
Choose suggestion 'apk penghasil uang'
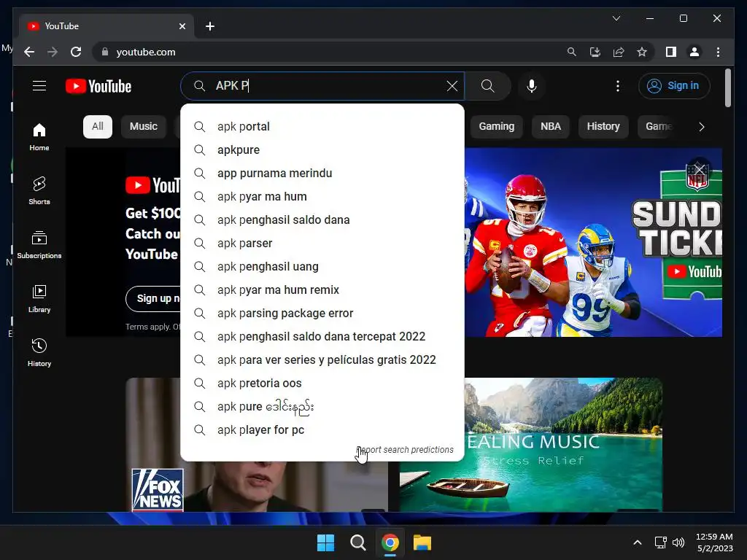click(x=322, y=267)
